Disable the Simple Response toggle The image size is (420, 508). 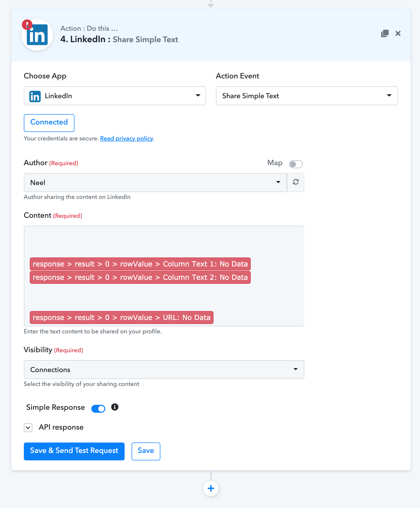(x=98, y=409)
